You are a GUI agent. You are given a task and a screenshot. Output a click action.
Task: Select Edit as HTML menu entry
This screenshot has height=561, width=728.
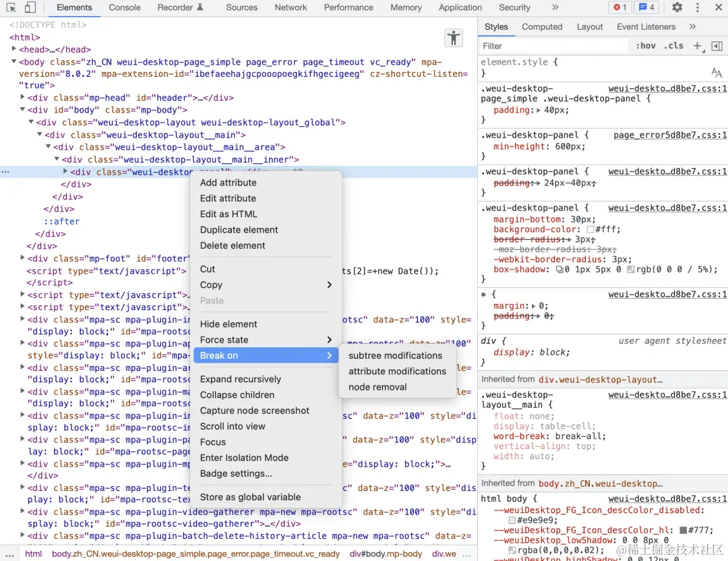tap(266, 214)
